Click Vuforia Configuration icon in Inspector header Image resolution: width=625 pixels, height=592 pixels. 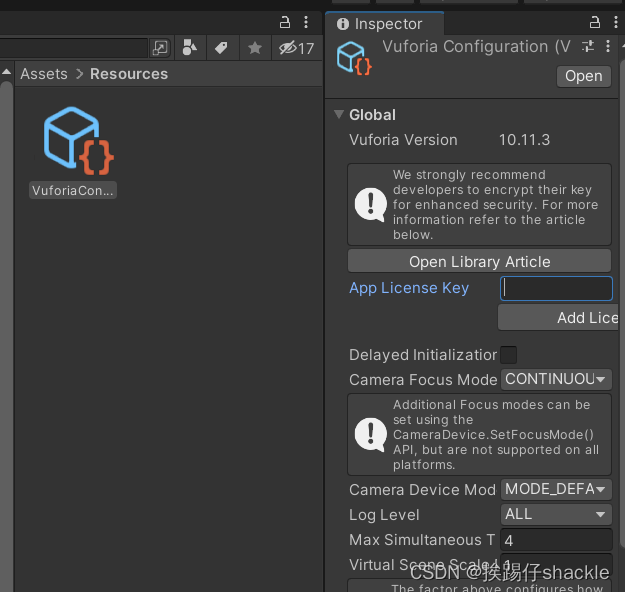[354, 58]
